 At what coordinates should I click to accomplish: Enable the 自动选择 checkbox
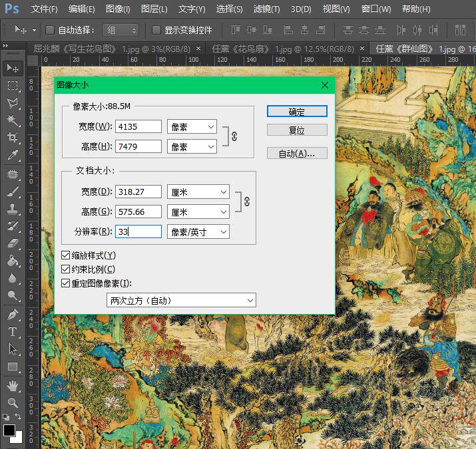[50, 30]
